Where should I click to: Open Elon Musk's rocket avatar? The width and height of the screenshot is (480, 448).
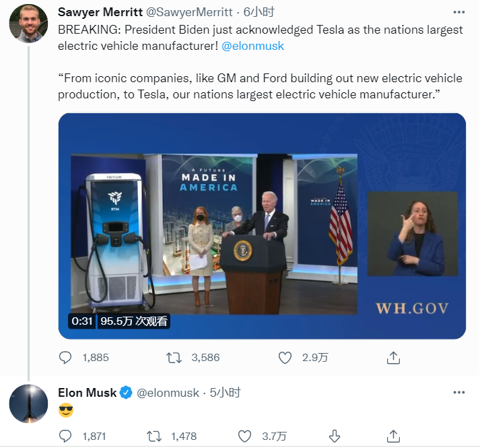coord(28,404)
